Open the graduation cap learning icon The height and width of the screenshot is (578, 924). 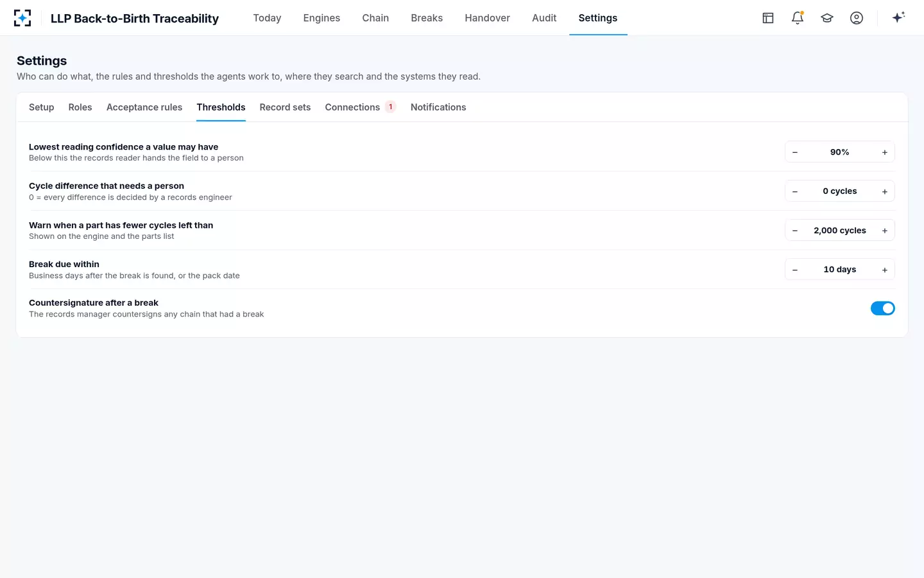pos(827,18)
